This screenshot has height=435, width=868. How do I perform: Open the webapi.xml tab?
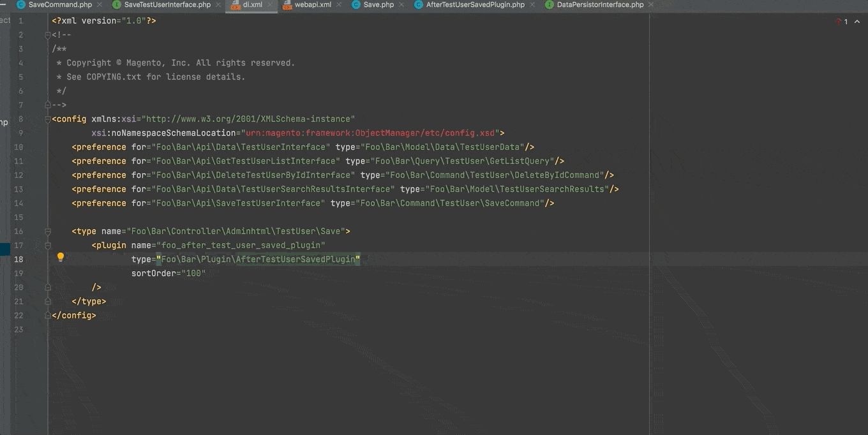313,5
